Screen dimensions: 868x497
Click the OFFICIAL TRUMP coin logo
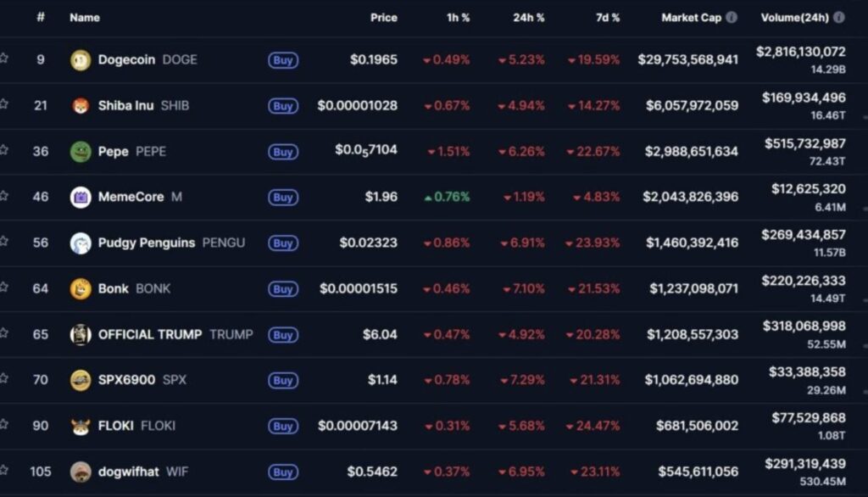(80, 334)
